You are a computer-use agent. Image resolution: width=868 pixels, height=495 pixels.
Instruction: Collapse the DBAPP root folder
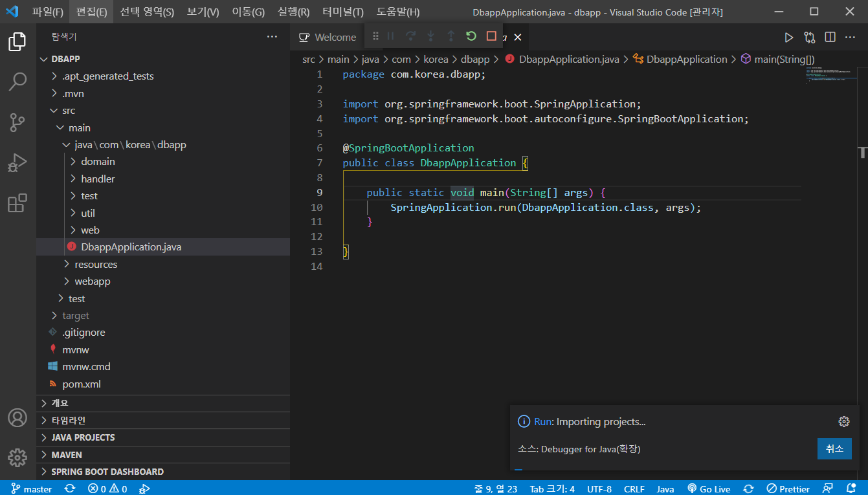[163, 59]
